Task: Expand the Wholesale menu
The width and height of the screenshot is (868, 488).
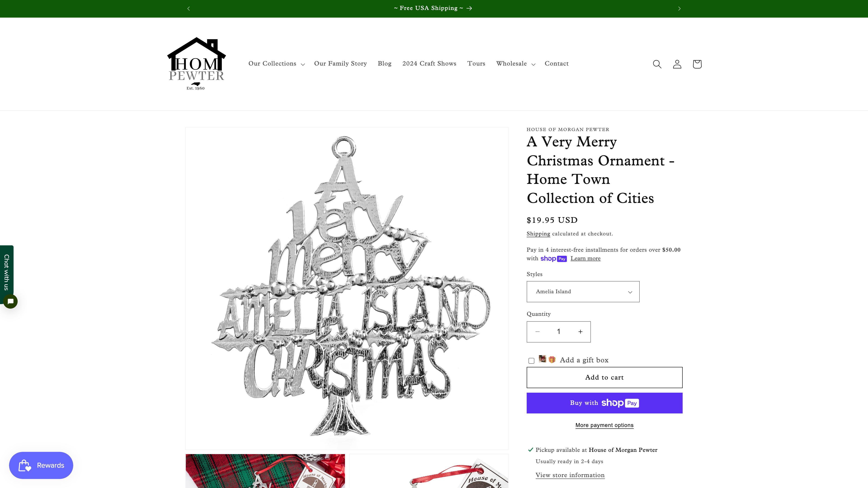Action: click(x=516, y=64)
